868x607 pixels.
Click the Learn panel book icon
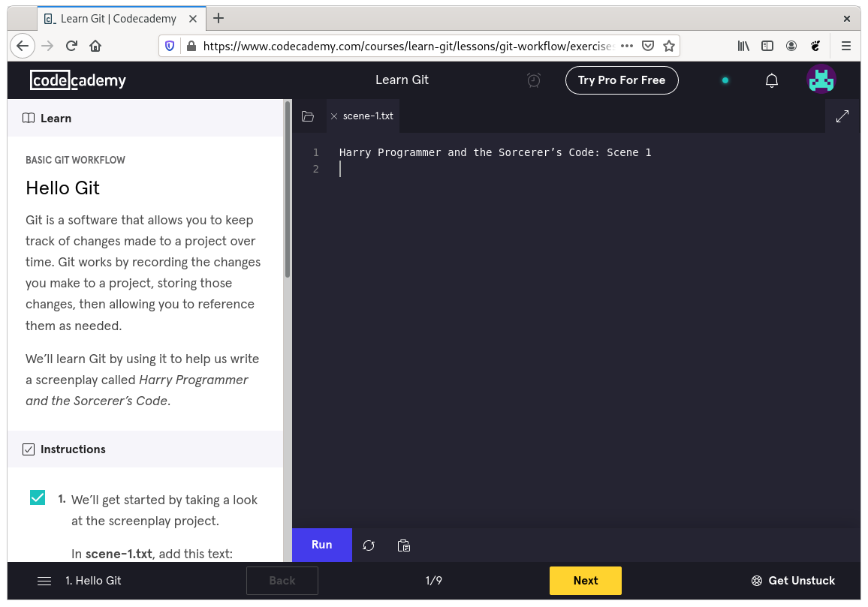pyautogui.click(x=28, y=118)
